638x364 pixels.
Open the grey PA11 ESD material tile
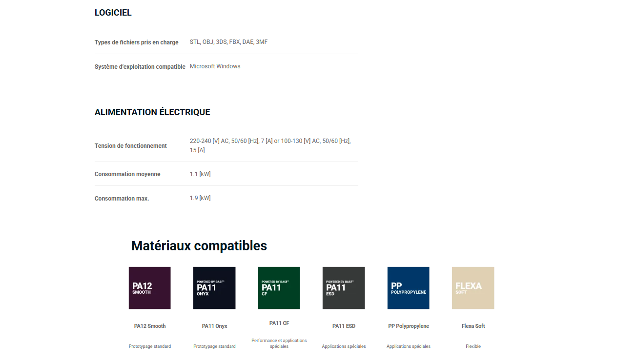pyautogui.click(x=344, y=288)
